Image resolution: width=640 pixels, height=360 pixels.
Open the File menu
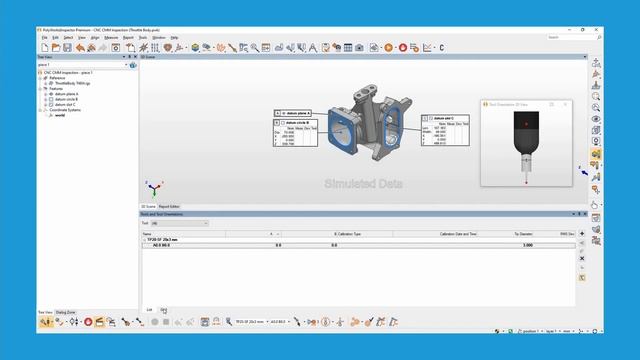click(x=44, y=38)
